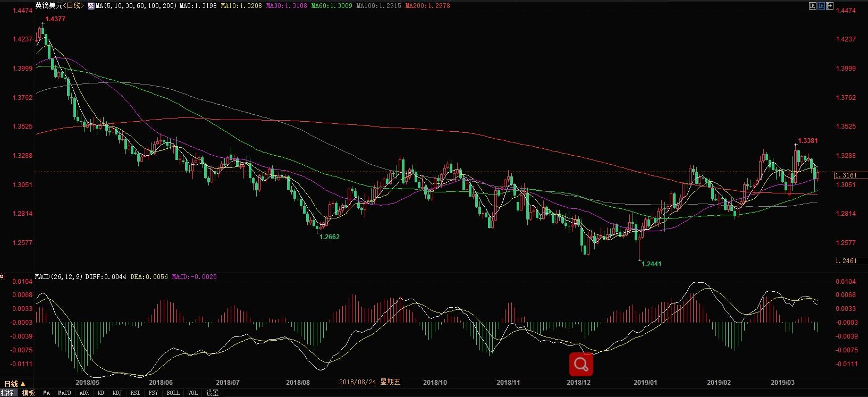The image size is (868, 397).
Task: Click the 2018/10 time axis label
Action: pos(435,383)
